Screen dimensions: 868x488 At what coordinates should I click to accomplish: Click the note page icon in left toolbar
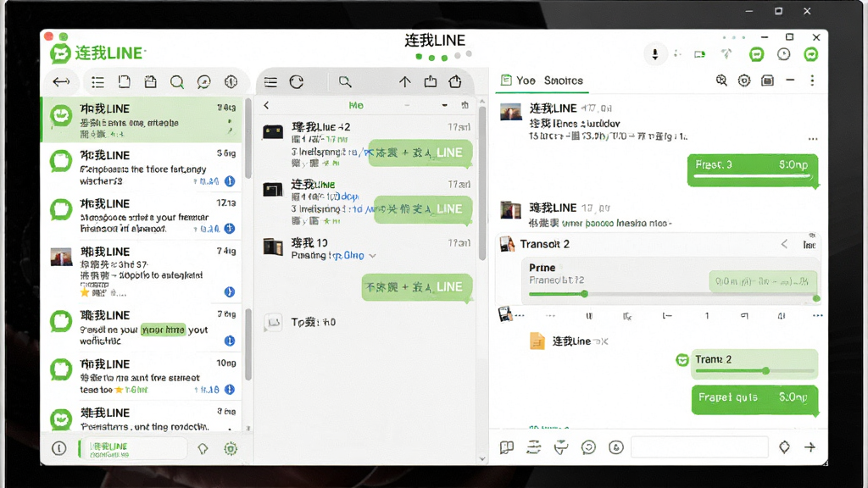pyautogui.click(x=124, y=82)
